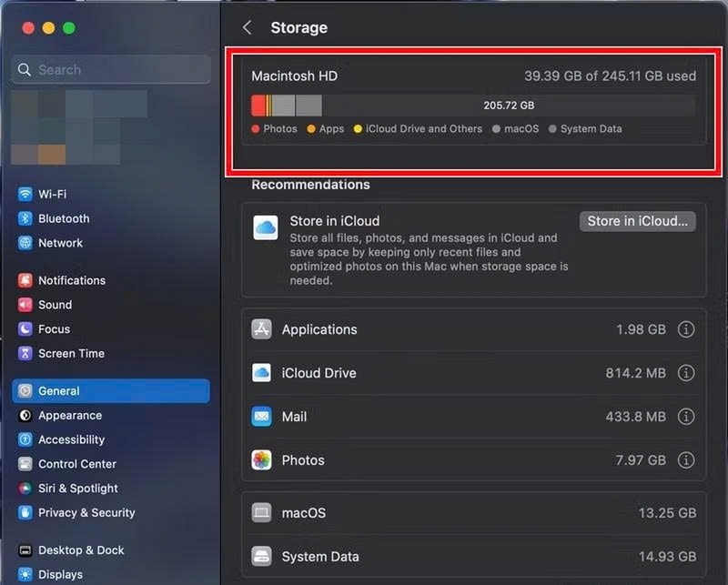This screenshot has width=728, height=585.
Task: Click the System Data row label
Action: click(320, 557)
